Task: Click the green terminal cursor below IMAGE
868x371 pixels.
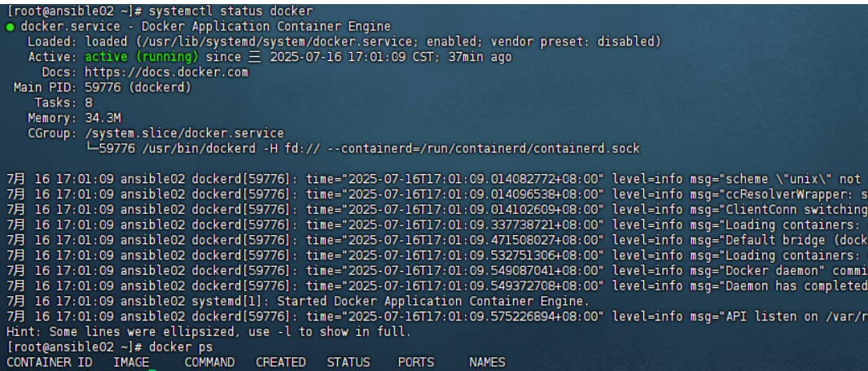Action: tap(153, 370)
